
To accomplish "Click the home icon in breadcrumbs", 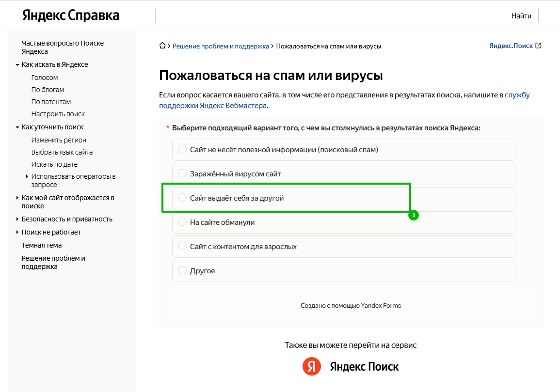I will point(162,46).
